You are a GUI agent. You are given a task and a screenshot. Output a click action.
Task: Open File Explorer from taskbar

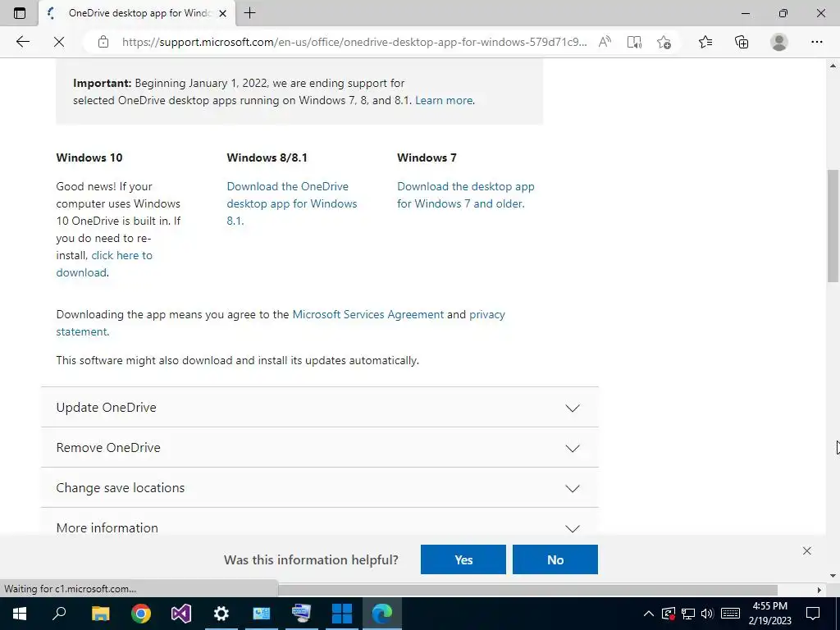click(x=100, y=614)
